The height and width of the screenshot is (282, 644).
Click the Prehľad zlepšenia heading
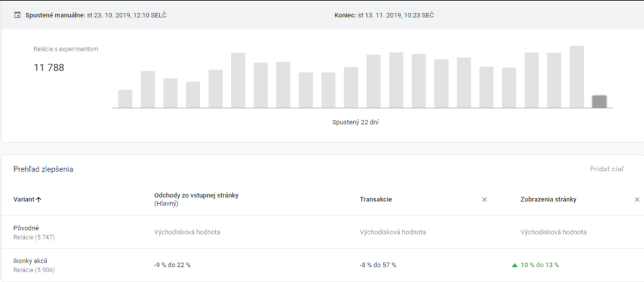43,169
